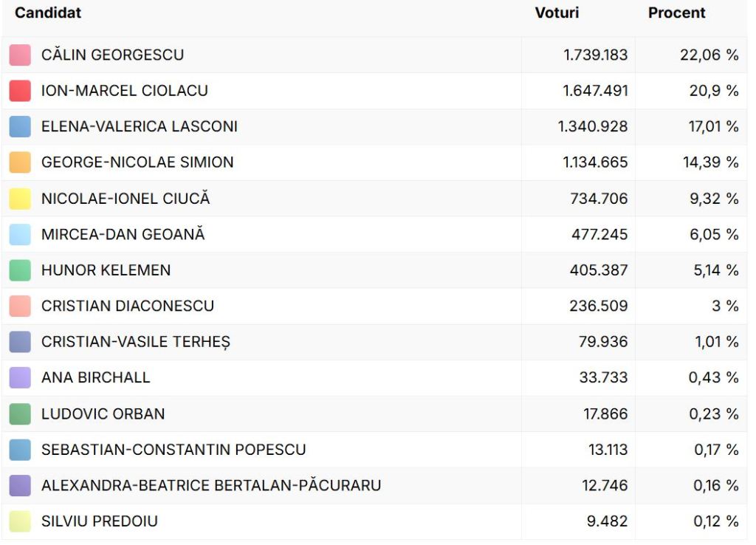
Task: Click the Alexandra-Beatrice Bertalan-Păcuraru name
Action: pos(211,486)
